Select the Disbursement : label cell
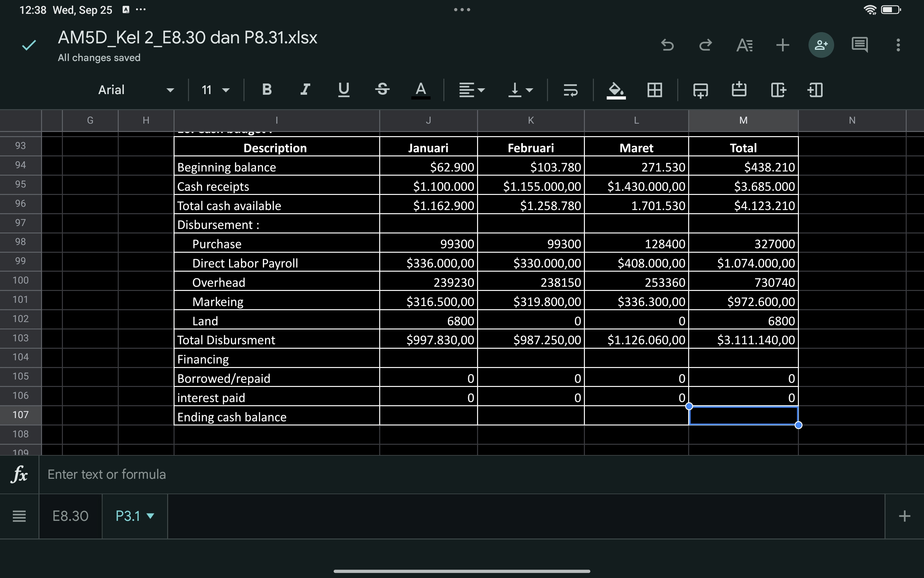The width and height of the screenshot is (924, 578). click(x=277, y=224)
